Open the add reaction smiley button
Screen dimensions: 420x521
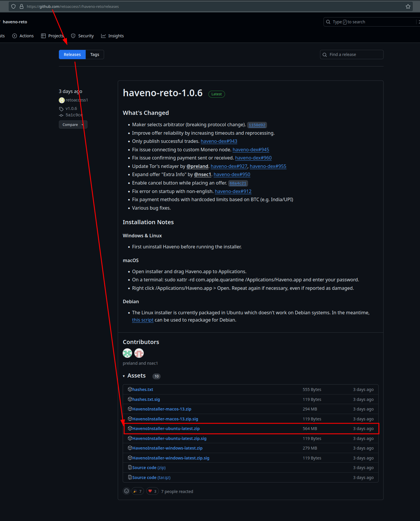(x=126, y=491)
